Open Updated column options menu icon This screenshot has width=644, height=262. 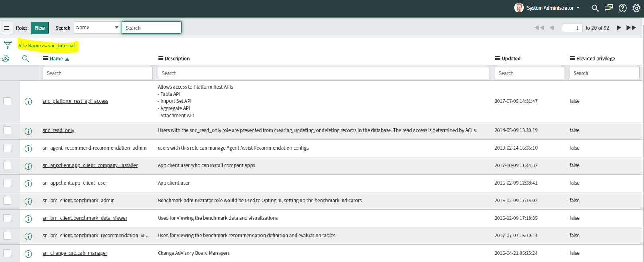497,58
